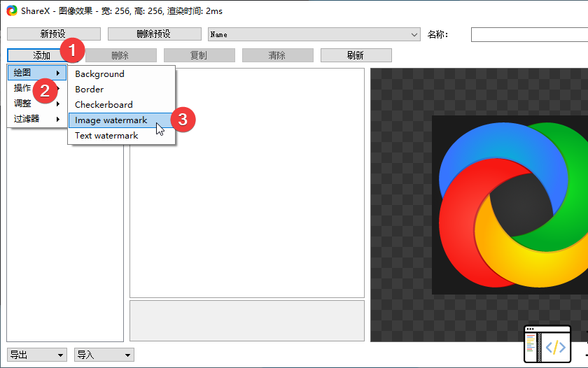Open the 导入 (import) dropdown
Image resolution: width=588 pixels, height=368 pixels.
[x=104, y=355]
